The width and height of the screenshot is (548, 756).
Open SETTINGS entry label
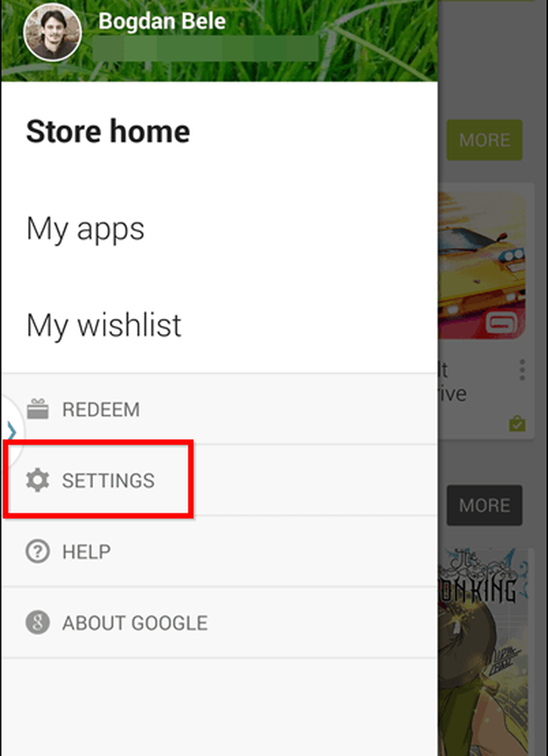point(108,481)
